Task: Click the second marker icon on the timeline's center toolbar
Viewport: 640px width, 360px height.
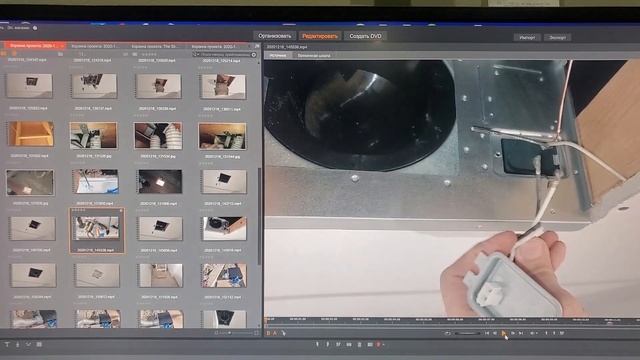Action: tap(327, 345)
